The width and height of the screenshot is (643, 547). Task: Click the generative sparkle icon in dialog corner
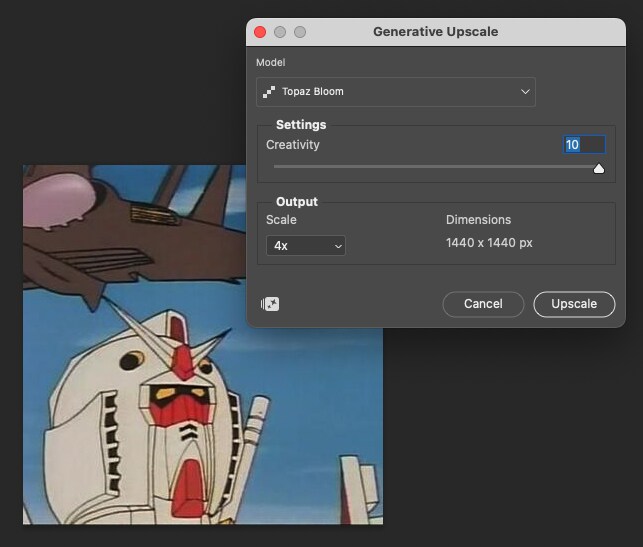click(x=270, y=304)
